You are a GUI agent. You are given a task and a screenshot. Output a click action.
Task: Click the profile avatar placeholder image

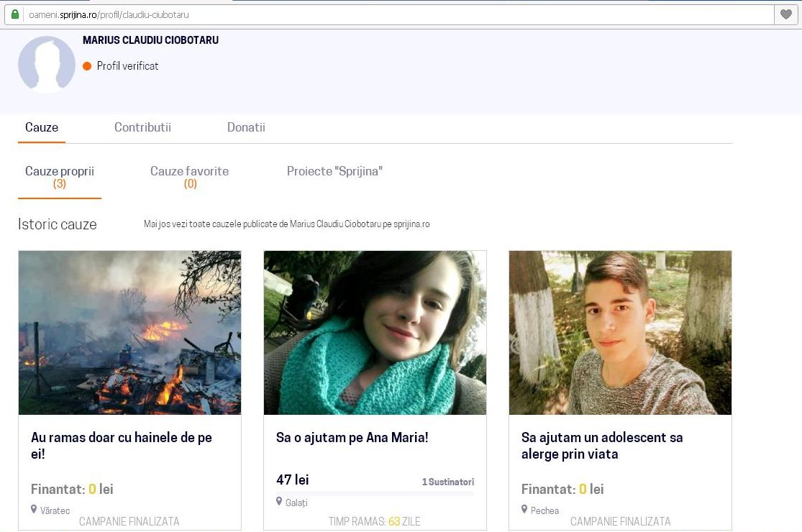coord(46,64)
